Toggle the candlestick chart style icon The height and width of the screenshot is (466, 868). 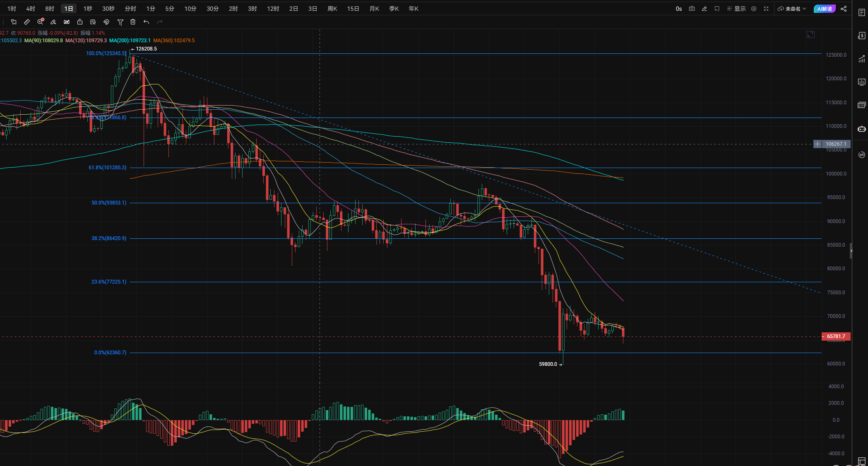click(67, 22)
